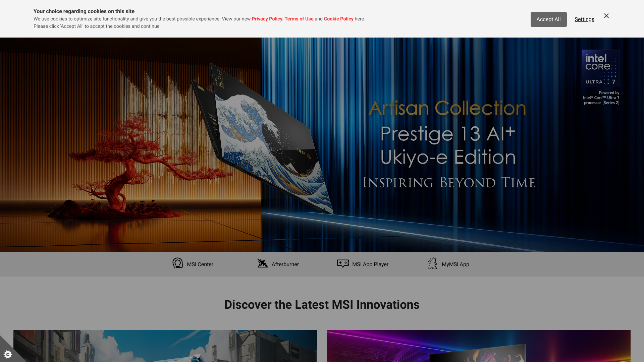Open the left innovation card with city scene
The width and height of the screenshot is (644, 362).
pyautogui.click(x=165, y=346)
